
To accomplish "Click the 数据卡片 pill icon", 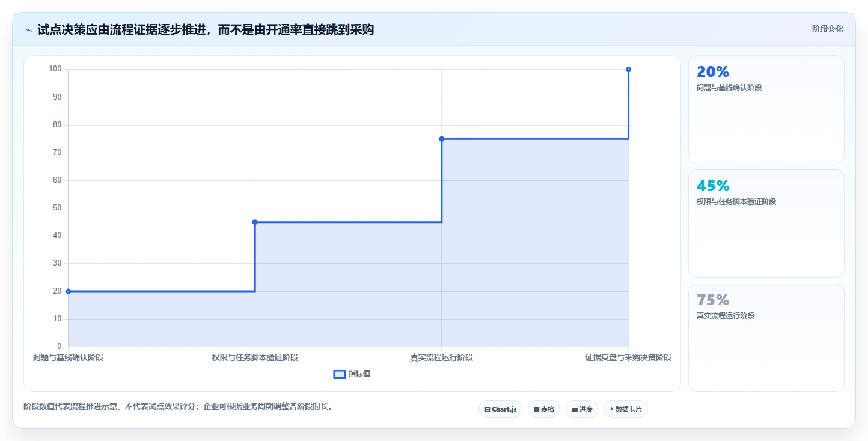I will click(611, 409).
